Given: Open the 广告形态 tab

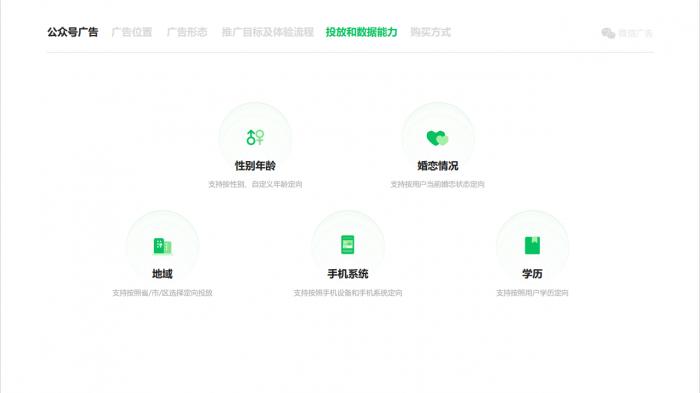Looking at the screenshot, I should pos(187,32).
